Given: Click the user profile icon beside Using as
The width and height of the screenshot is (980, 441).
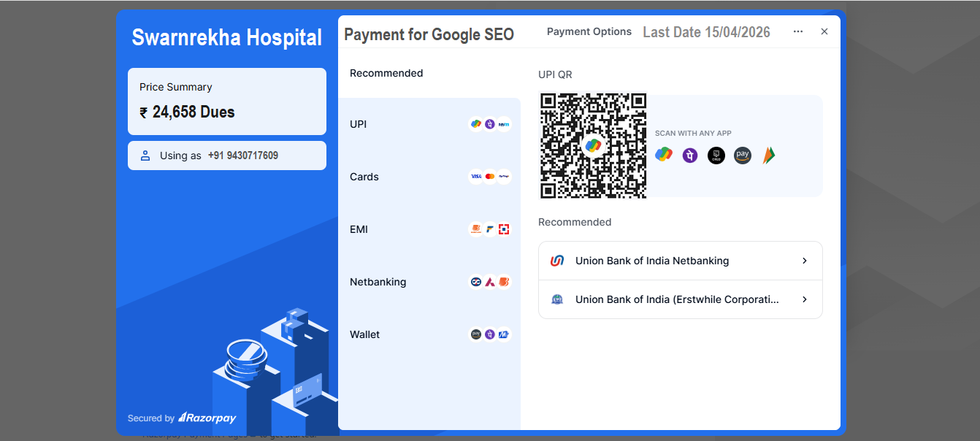Looking at the screenshot, I should (x=145, y=156).
